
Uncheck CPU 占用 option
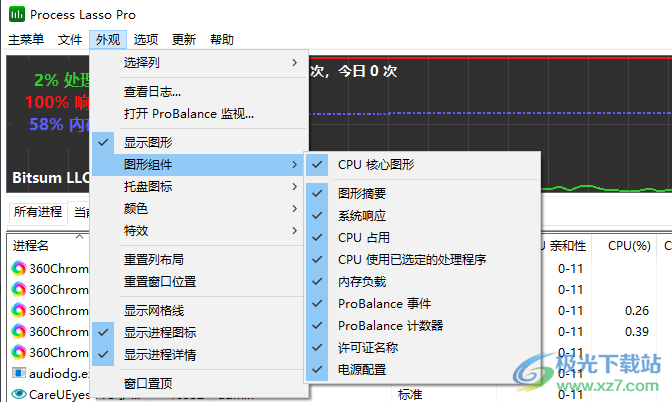[423, 237]
